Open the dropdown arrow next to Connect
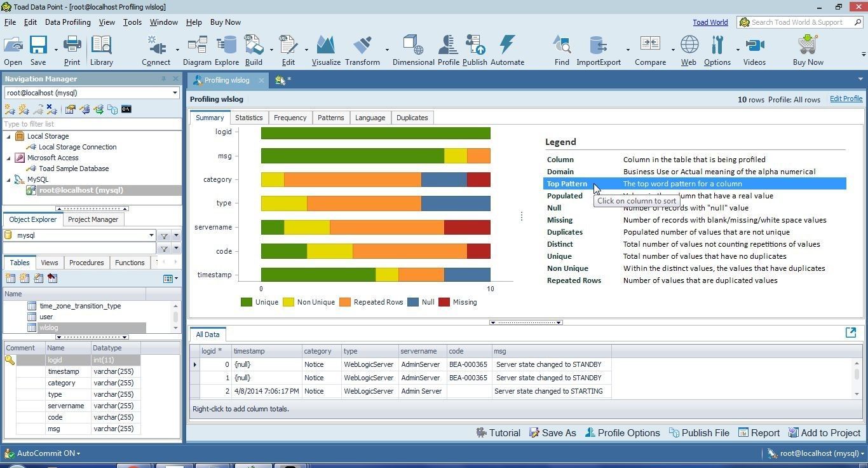Viewport: 868px width, 468px height. click(x=177, y=50)
